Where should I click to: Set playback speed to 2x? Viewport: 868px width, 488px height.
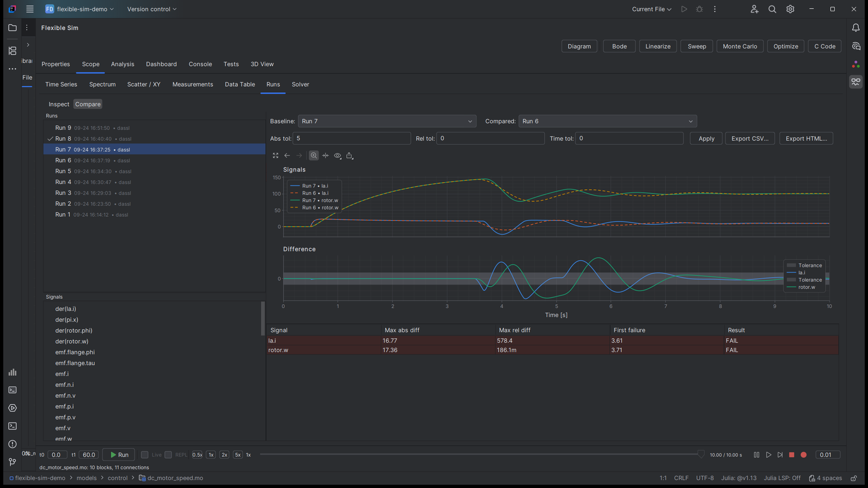tap(224, 455)
